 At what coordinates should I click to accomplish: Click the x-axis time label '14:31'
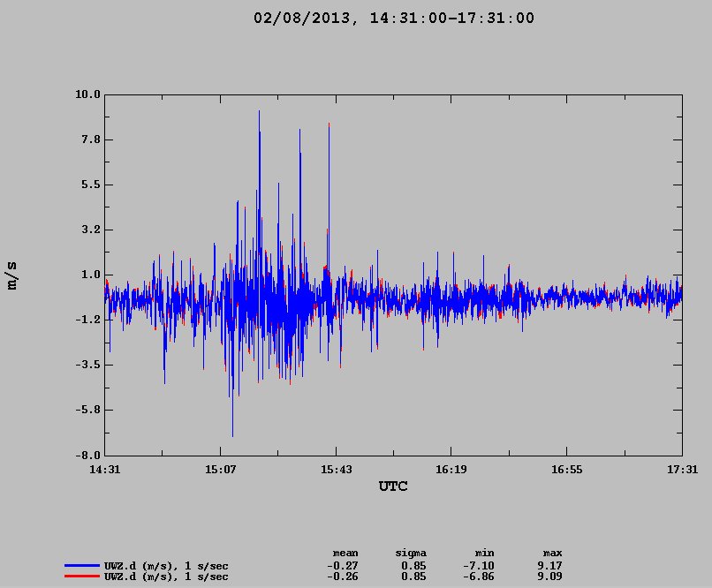pyautogui.click(x=105, y=470)
